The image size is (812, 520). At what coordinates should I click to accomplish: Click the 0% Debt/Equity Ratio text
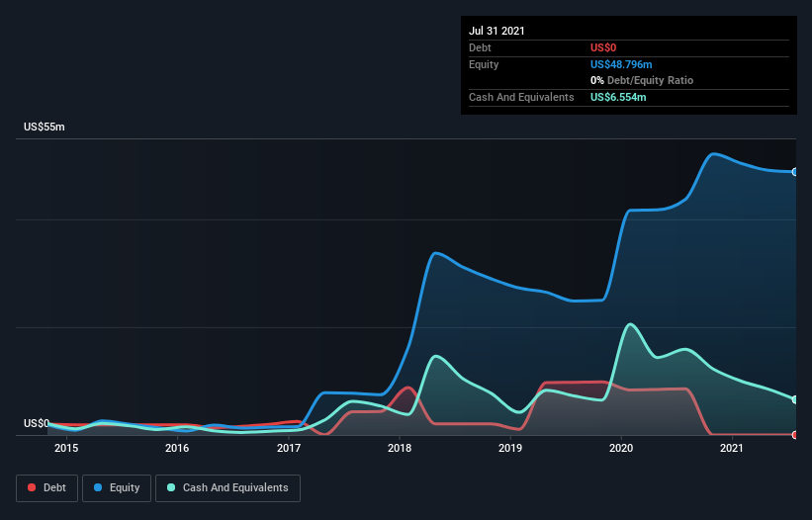pyautogui.click(x=642, y=81)
